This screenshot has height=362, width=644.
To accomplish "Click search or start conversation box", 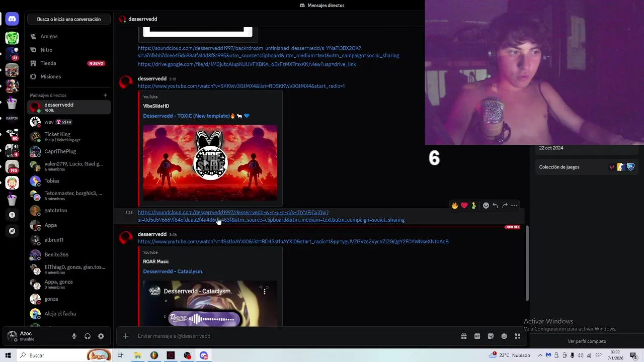I will click(69, 19).
